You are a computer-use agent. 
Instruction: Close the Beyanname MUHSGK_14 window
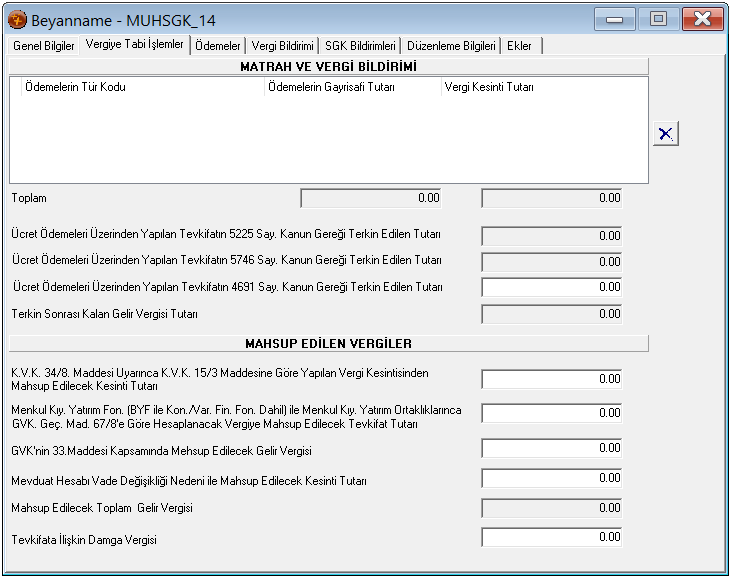tap(703, 20)
